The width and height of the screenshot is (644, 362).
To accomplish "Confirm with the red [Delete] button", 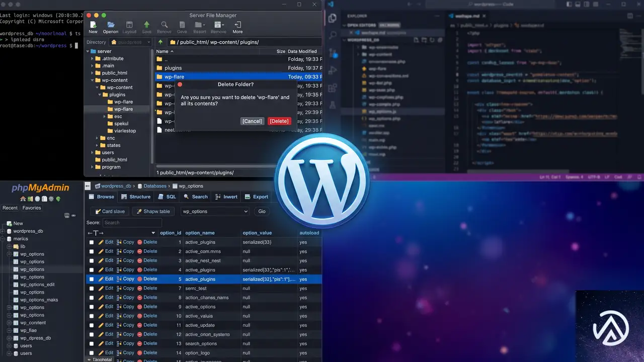I will [x=279, y=121].
